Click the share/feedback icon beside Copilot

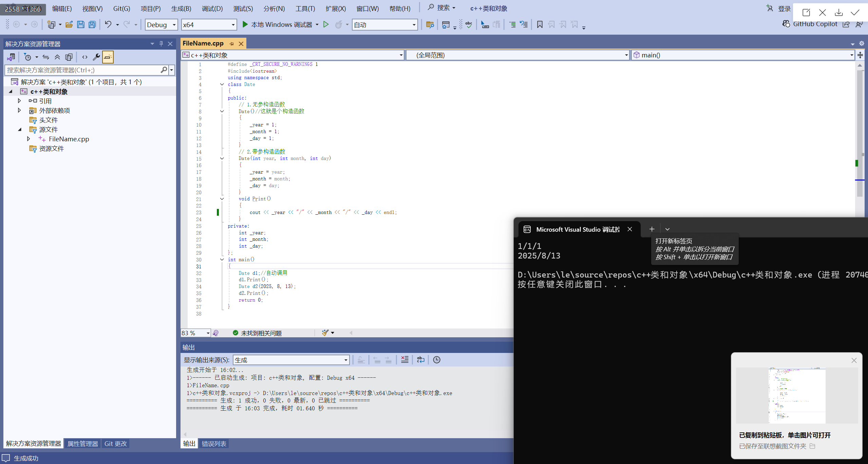(846, 24)
